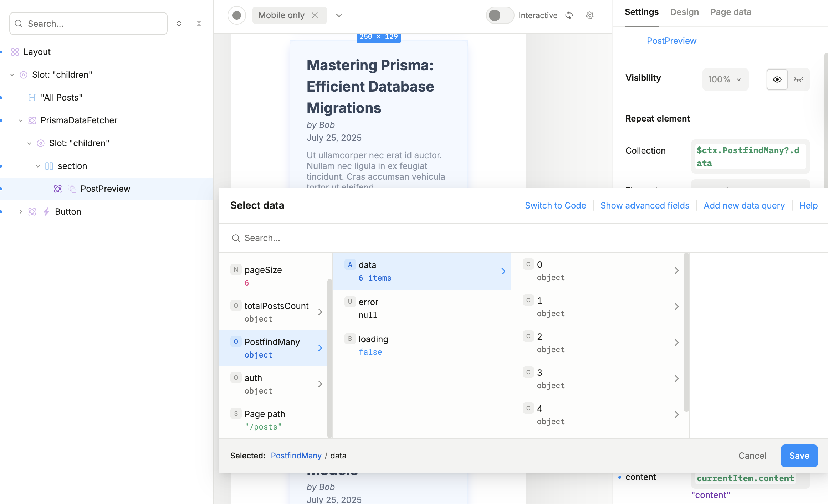Select pageSize data item

point(273,276)
